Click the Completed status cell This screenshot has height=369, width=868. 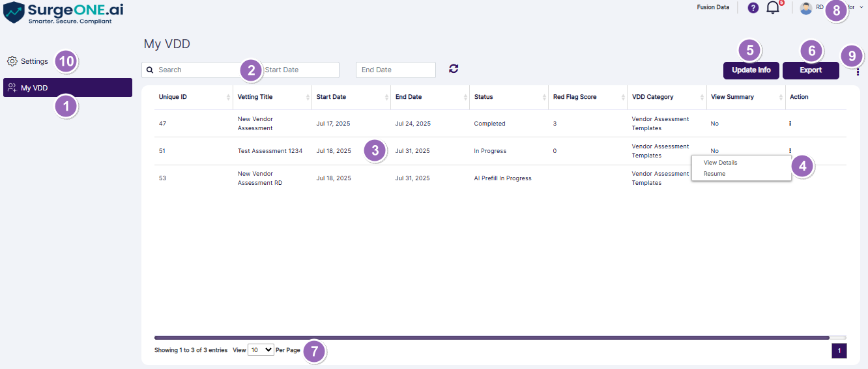(489, 124)
